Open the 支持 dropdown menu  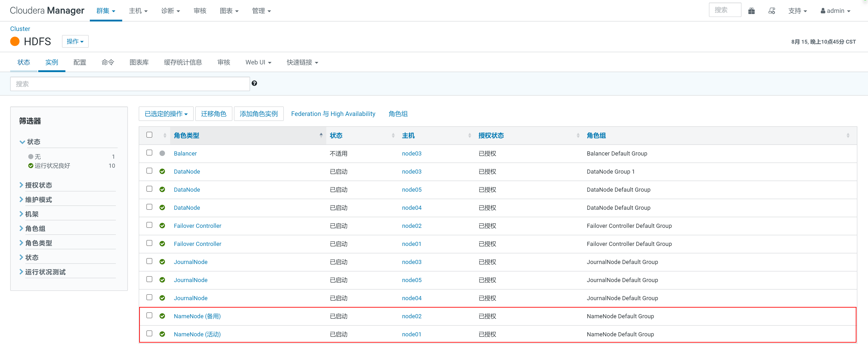pyautogui.click(x=798, y=11)
